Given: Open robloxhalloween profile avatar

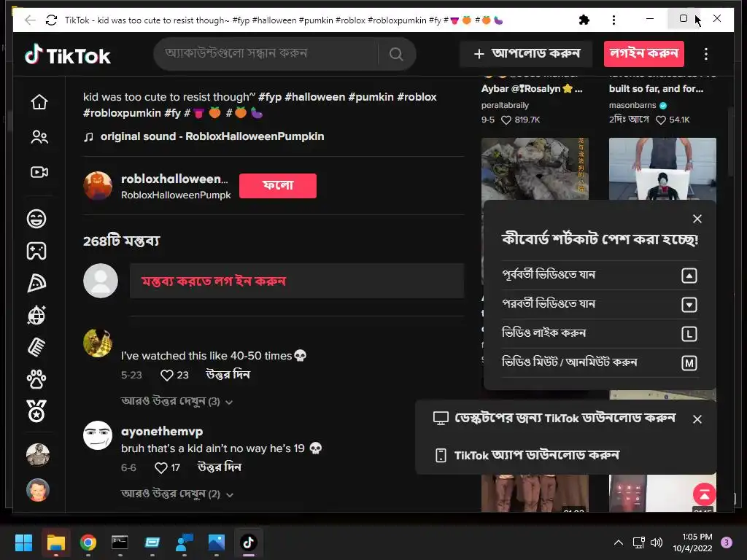Looking at the screenshot, I should coord(98,186).
